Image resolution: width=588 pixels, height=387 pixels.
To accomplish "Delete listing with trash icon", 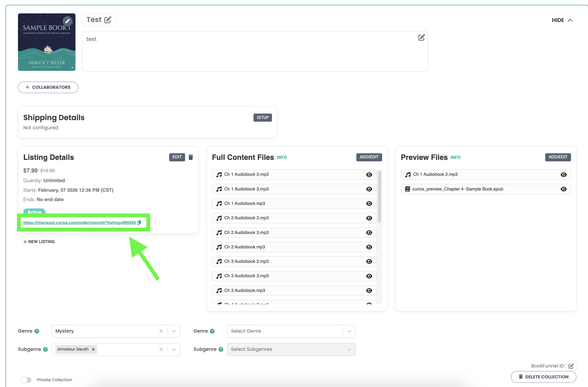I will coord(191,157).
